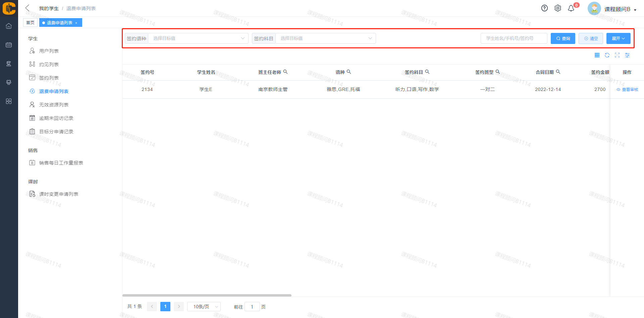This screenshot has height=318, width=644.
Task: Click the search icon beside 班主任老师 column
Action: pos(285,72)
